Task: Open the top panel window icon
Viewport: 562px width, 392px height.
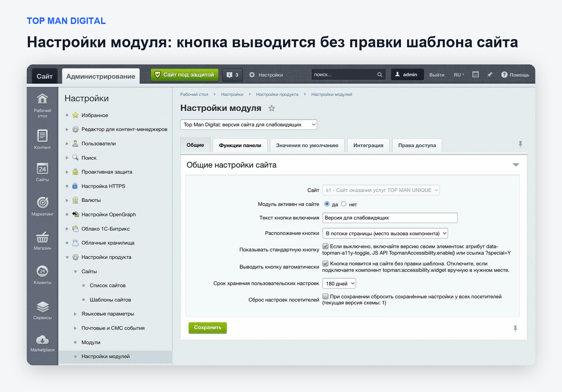Action: pos(476,75)
